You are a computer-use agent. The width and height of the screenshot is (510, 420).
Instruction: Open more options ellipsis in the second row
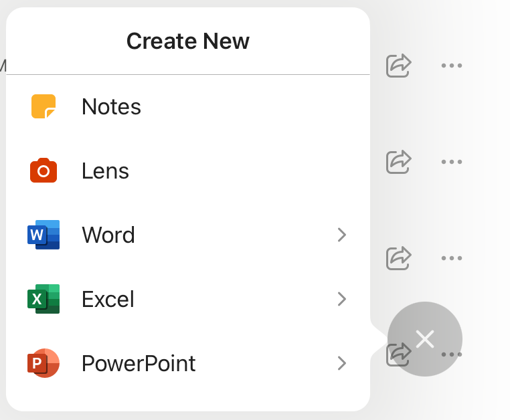[452, 161]
